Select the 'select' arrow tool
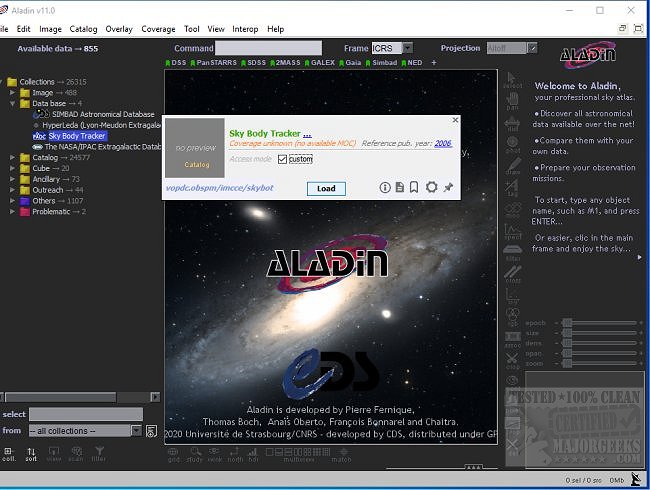 tap(512, 80)
